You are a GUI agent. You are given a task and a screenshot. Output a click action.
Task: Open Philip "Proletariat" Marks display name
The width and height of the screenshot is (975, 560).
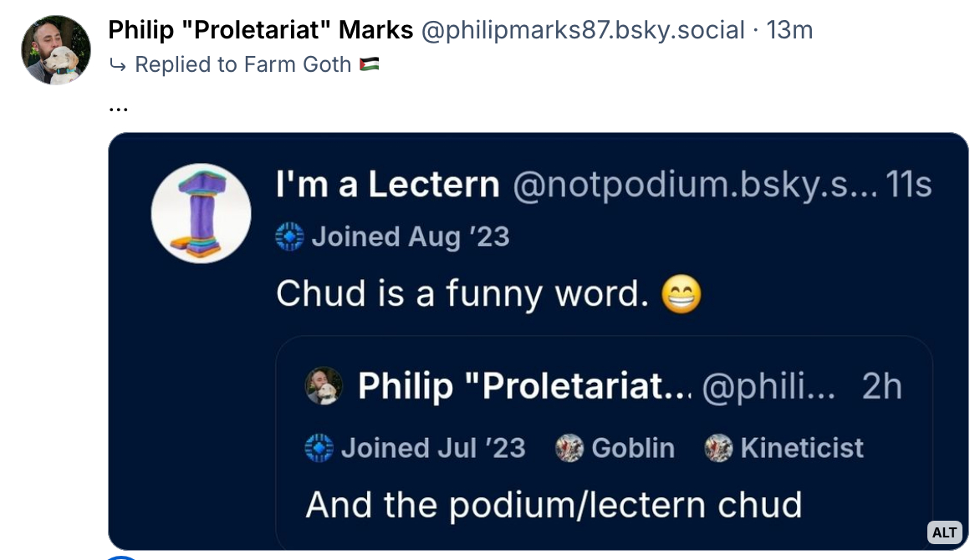coord(261,31)
